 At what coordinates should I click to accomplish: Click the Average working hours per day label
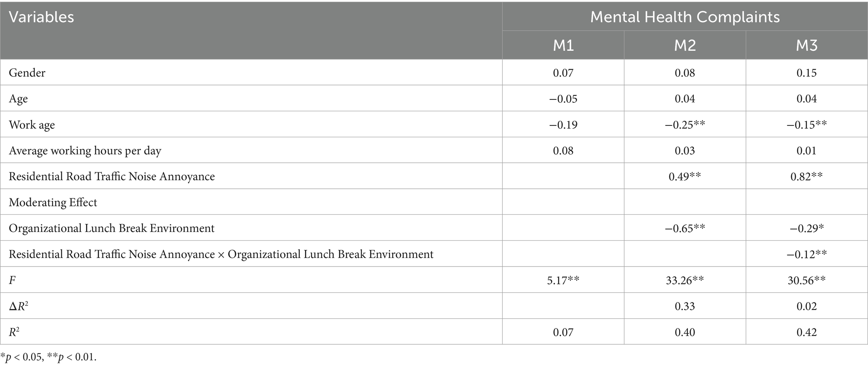click(x=85, y=151)
